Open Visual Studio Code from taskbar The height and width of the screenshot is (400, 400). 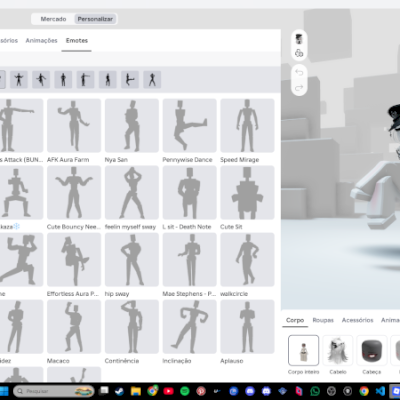[x=380, y=391]
